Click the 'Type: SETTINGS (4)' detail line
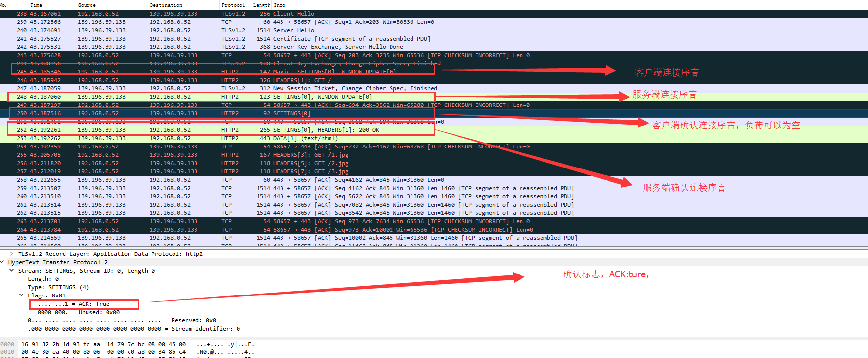The width and height of the screenshot is (868, 358). [x=58, y=287]
